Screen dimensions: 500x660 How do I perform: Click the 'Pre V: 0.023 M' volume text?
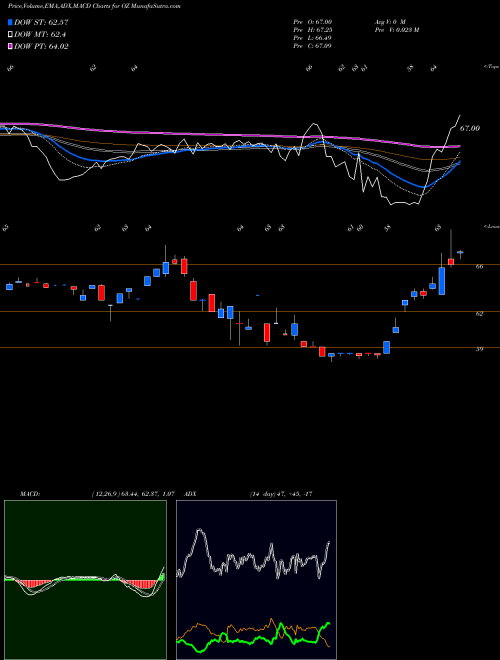click(x=396, y=30)
